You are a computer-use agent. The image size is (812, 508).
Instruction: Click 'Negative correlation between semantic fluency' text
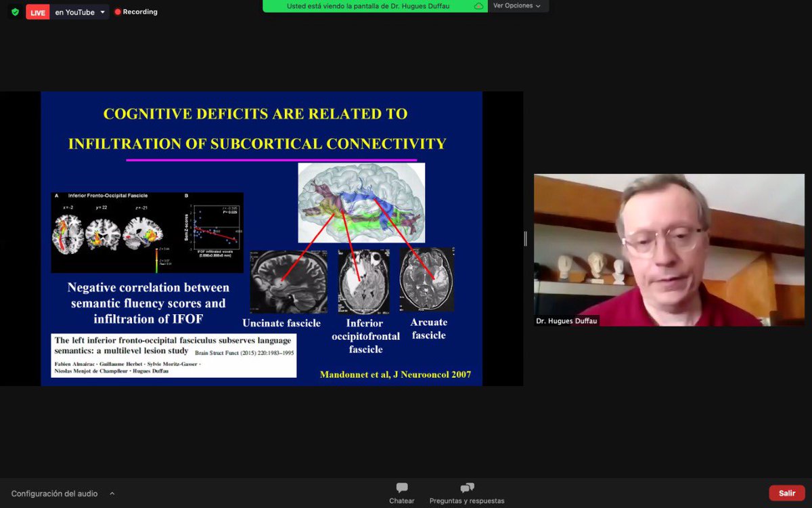(x=149, y=303)
